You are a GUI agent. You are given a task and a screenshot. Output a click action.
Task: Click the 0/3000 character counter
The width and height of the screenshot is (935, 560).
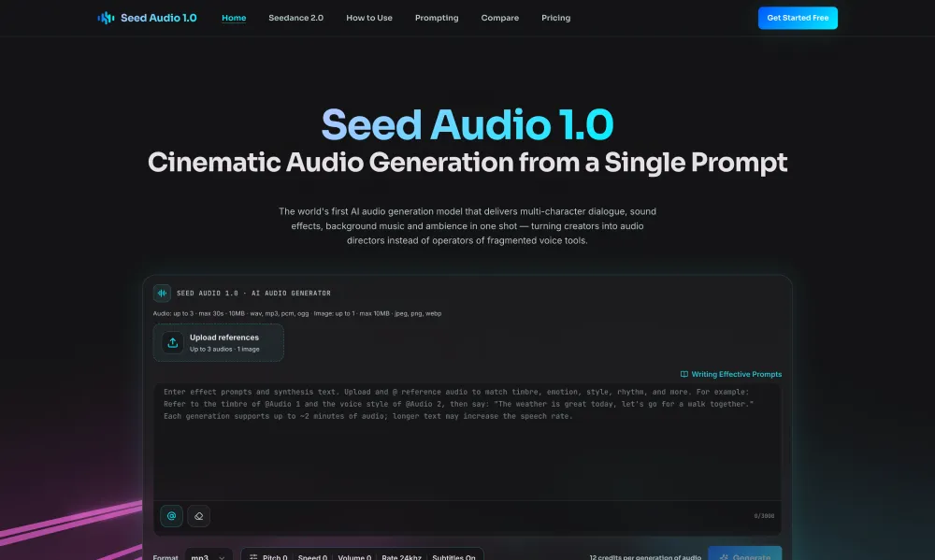click(x=764, y=516)
